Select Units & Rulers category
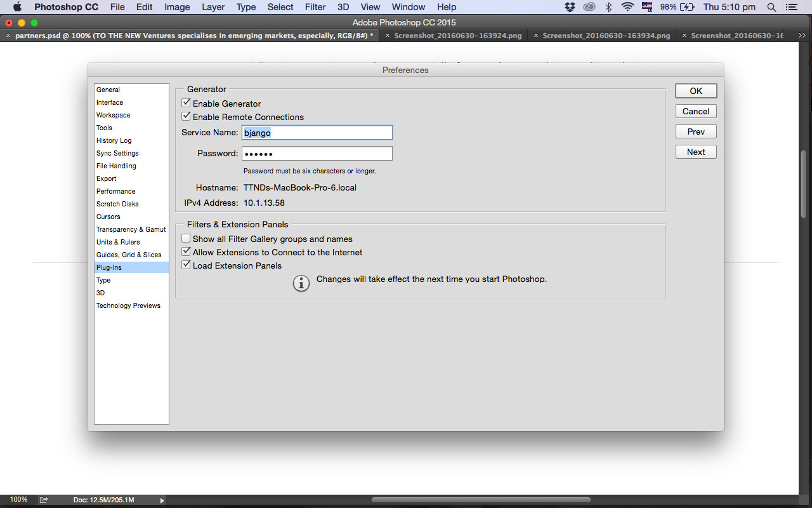812x508 pixels. [x=131, y=242]
